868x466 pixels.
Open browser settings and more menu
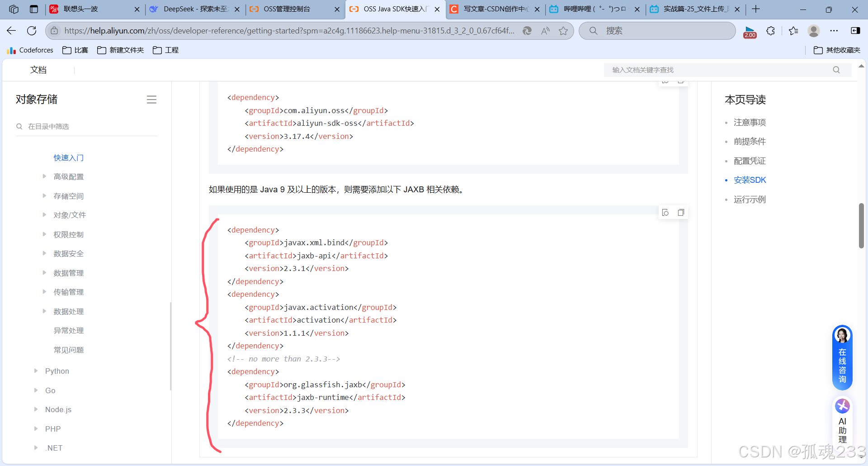834,31
